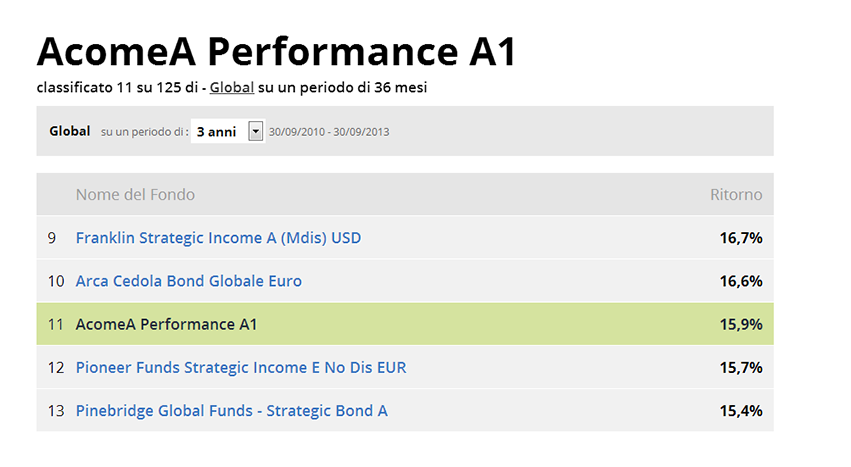Open the underlined Global category link
This screenshot has height=467, width=851.
pos(232,87)
